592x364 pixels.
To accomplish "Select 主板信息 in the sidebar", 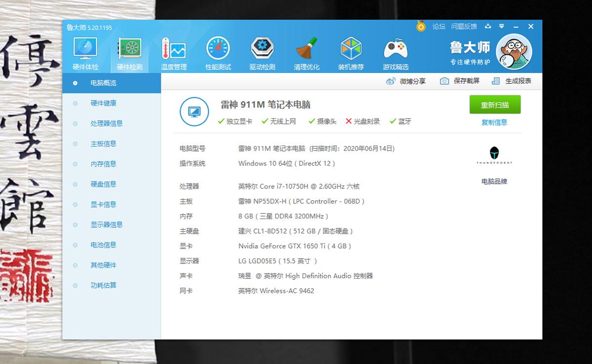I will pyautogui.click(x=111, y=144).
